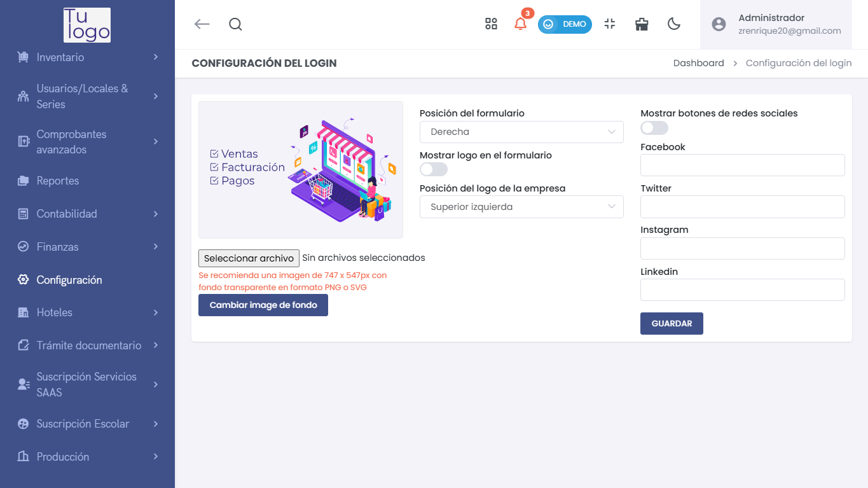Click the fullscreen compress icon

click(609, 24)
